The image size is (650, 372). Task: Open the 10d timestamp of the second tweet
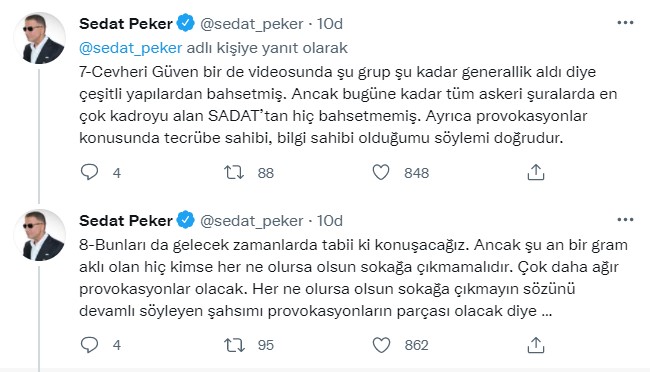(x=330, y=221)
